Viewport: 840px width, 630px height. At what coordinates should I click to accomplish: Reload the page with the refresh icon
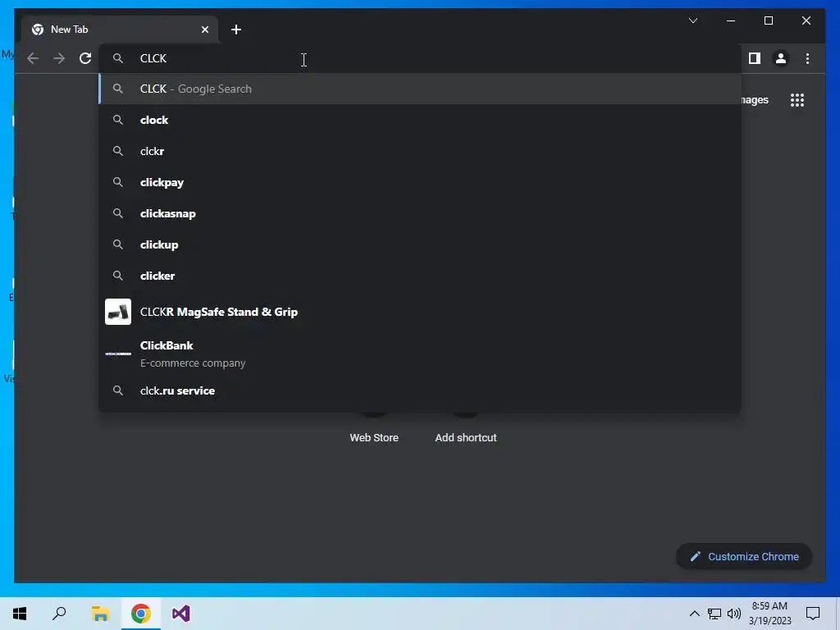click(85, 58)
